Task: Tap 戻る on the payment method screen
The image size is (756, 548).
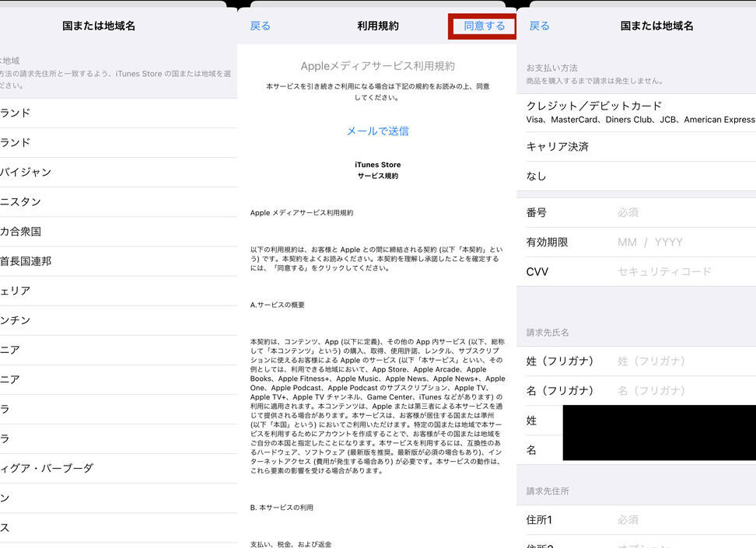Action: 539,26
